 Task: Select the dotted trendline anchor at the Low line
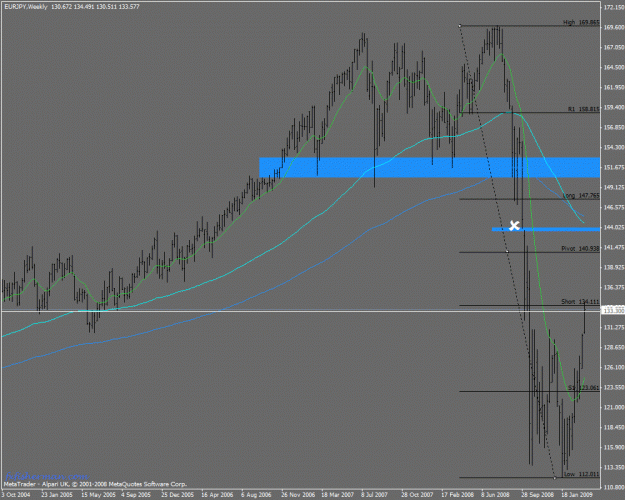pos(555,477)
